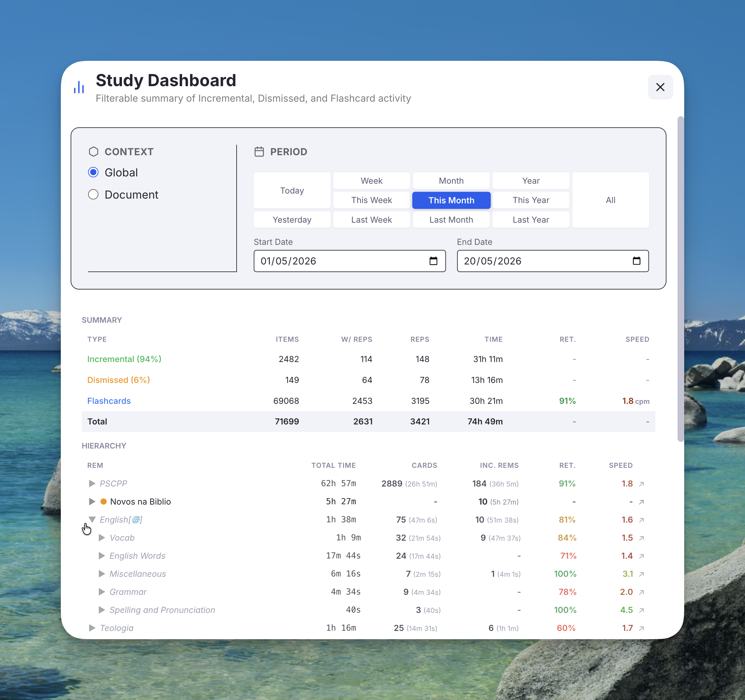Click the Year rolling period button
The height and width of the screenshot is (700, 745).
(531, 181)
